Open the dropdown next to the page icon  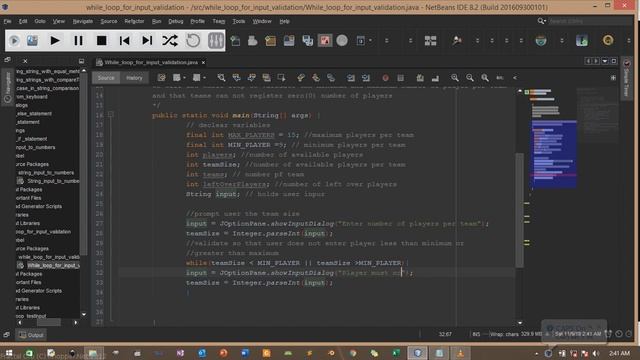370,40
